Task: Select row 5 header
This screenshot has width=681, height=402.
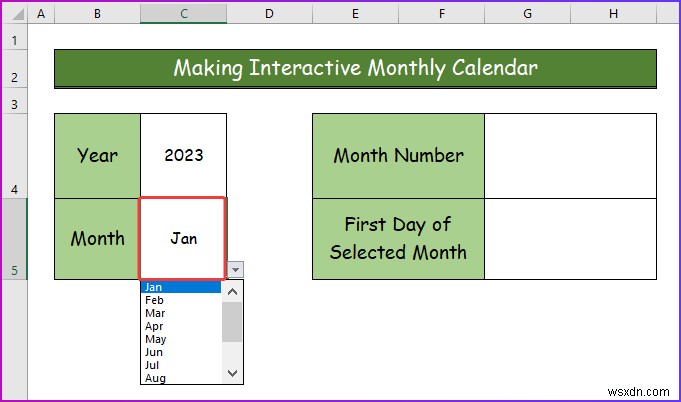Action: point(14,239)
